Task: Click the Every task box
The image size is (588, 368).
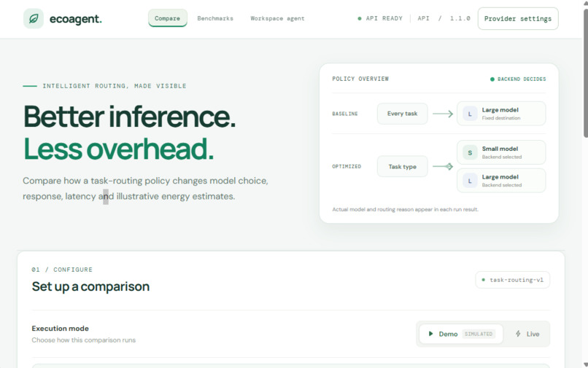Action: click(x=403, y=114)
